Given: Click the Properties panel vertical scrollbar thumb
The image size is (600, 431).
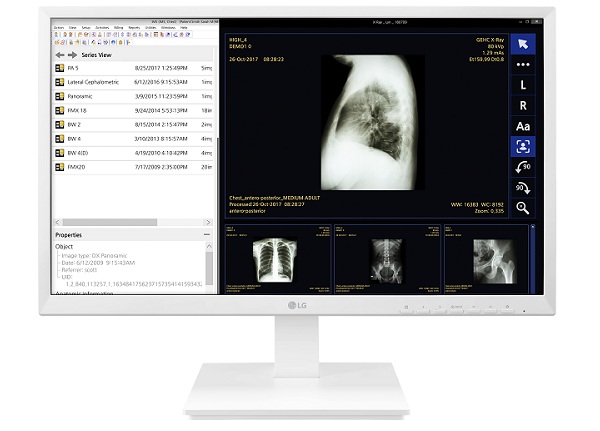Looking at the screenshot, I should (209, 268).
